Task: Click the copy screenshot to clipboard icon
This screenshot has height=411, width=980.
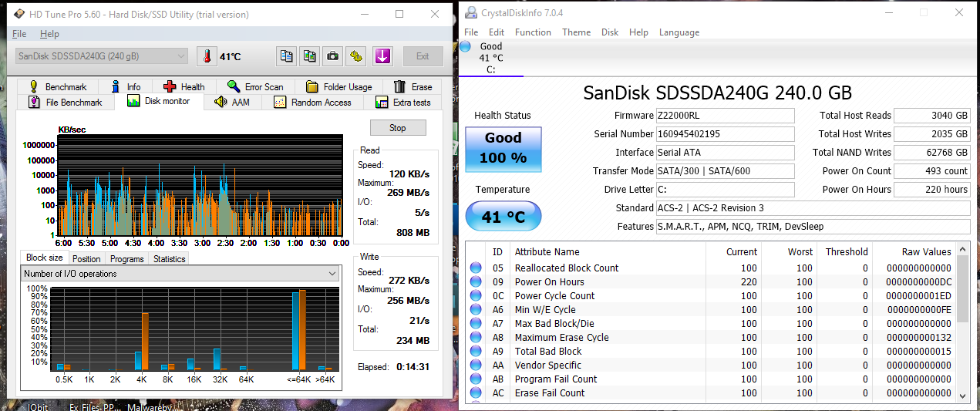Action: click(310, 56)
